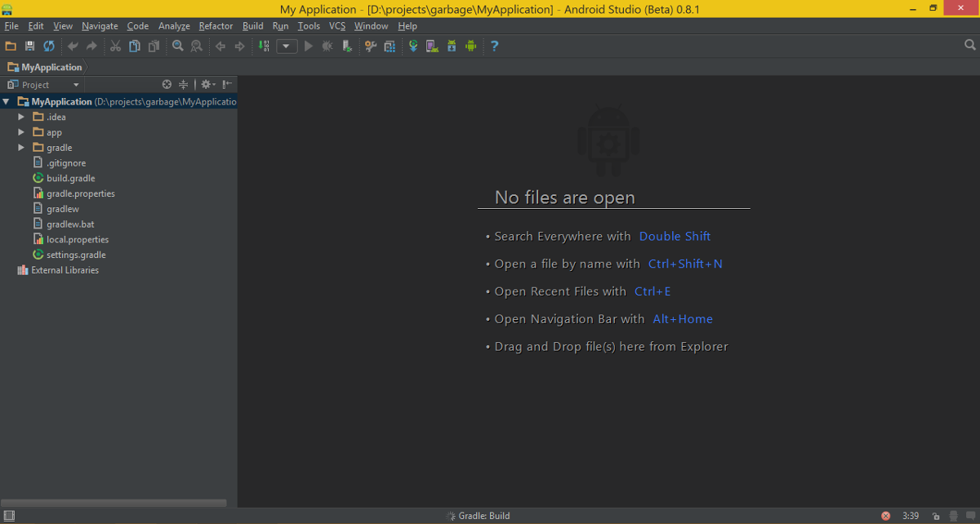980x524 pixels.
Task: Click Scroll from Source target icon
Action: (167, 84)
